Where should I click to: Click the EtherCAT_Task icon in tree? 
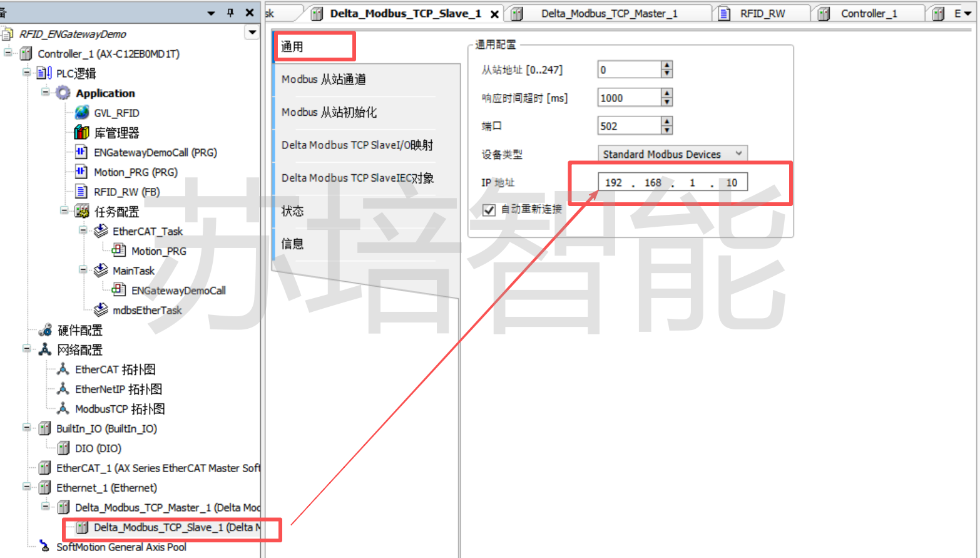[100, 232]
